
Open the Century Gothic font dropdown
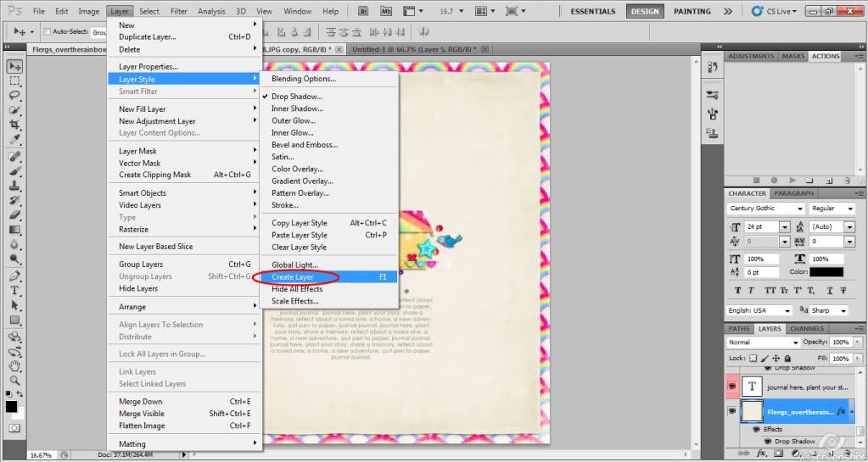pyautogui.click(x=766, y=209)
